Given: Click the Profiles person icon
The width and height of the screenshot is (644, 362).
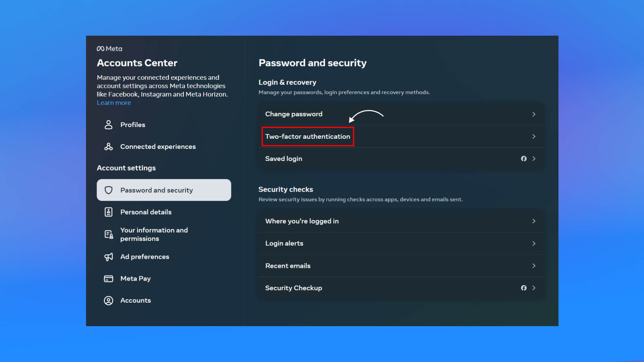Looking at the screenshot, I should click(x=108, y=125).
